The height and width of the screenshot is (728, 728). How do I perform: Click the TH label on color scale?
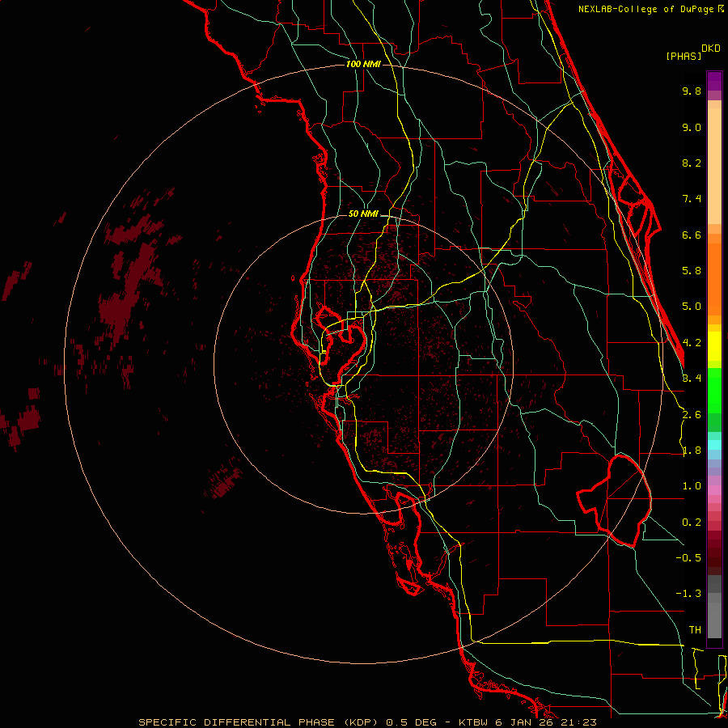(x=695, y=630)
